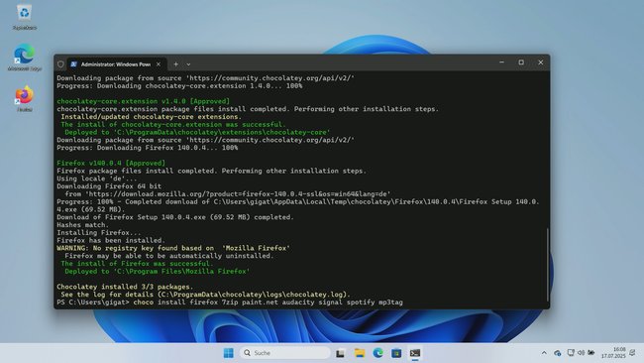Click 'Deployed to C:\Program Files\Mozilla Firefox' line
This screenshot has width=644, height=363.
click(x=157, y=272)
